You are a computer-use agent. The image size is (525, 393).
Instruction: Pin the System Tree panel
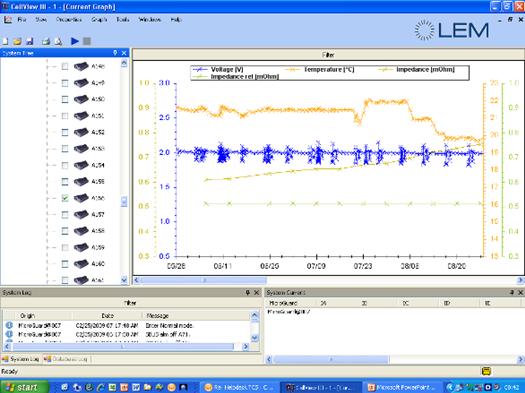(x=115, y=53)
